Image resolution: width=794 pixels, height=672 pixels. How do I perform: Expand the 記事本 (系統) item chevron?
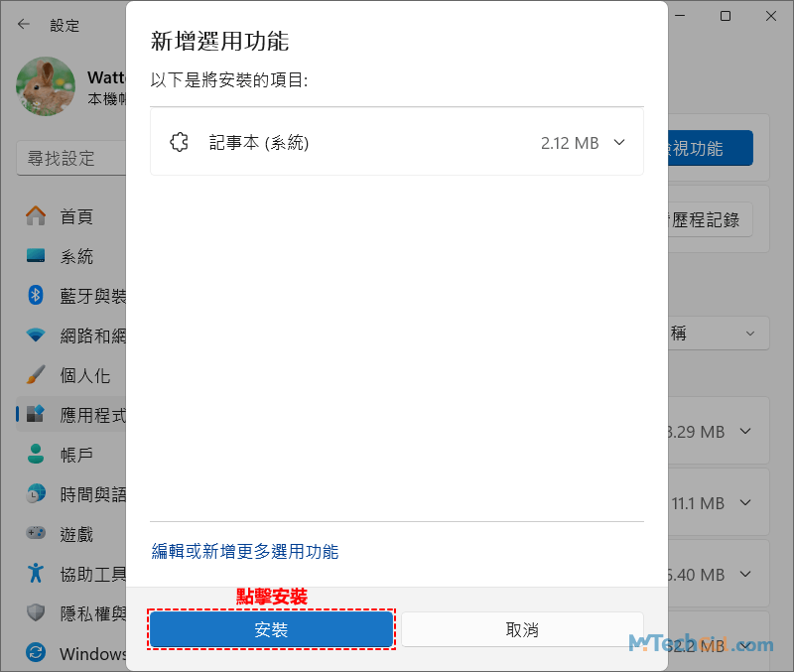[x=619, y=143]
